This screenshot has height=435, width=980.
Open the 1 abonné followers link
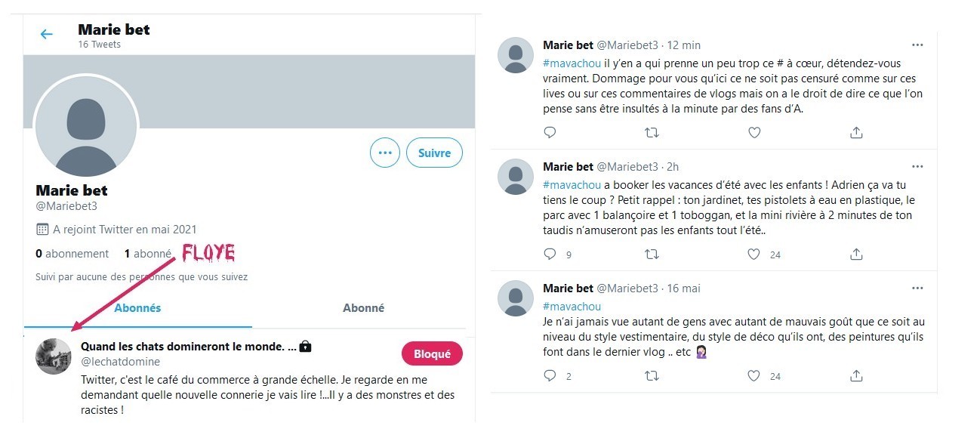point(148,254)
